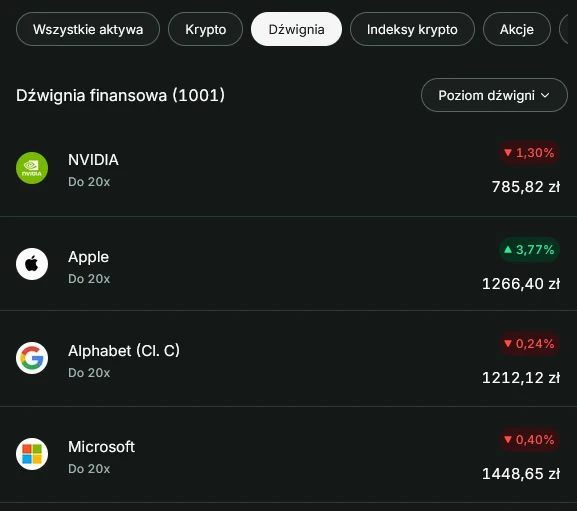Select the Dźwignia tab
The width and height of the screenshot is (577, 511).
tap(296, 29)
